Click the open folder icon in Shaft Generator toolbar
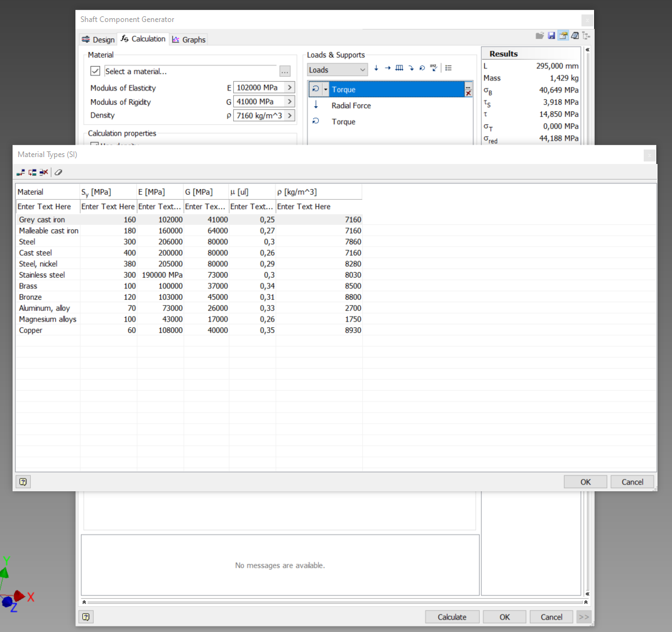The image size is (672, 632). point(539,36)
